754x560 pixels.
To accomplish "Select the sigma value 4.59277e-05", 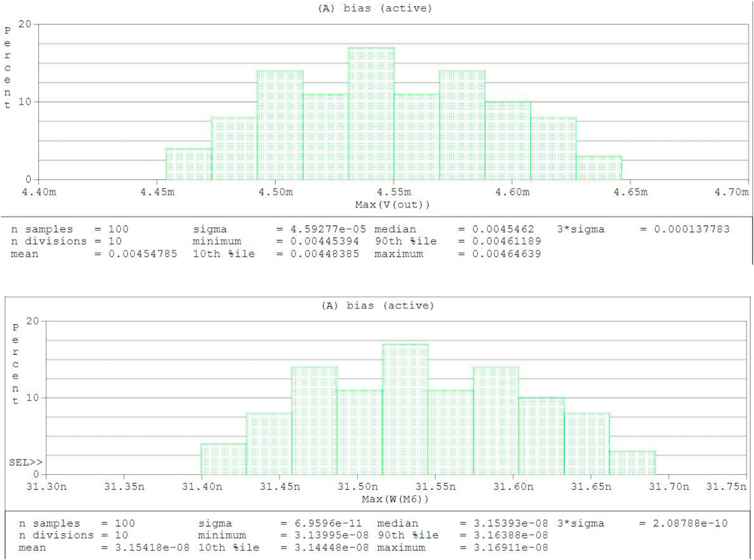I will pyautogui.click(x=328, y=229).
